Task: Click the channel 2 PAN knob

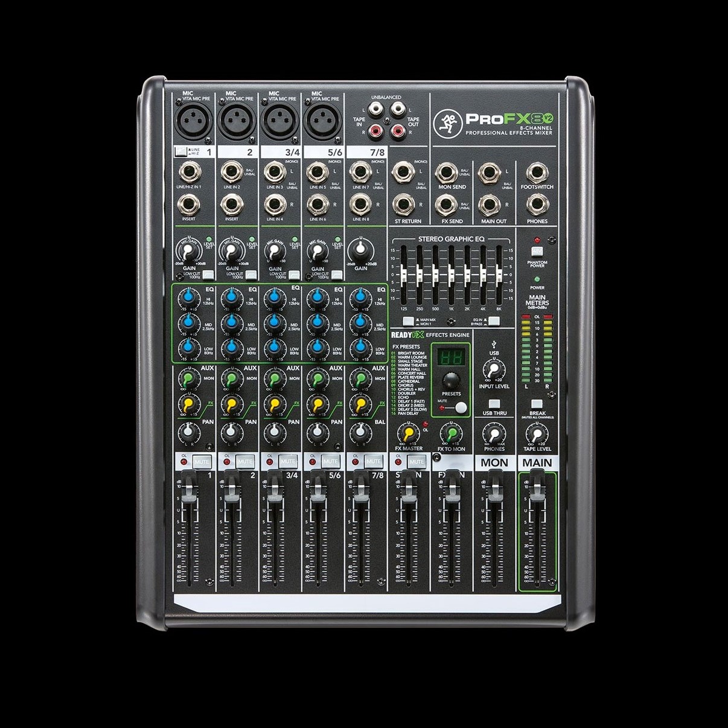Action: (x=232, y=432)
